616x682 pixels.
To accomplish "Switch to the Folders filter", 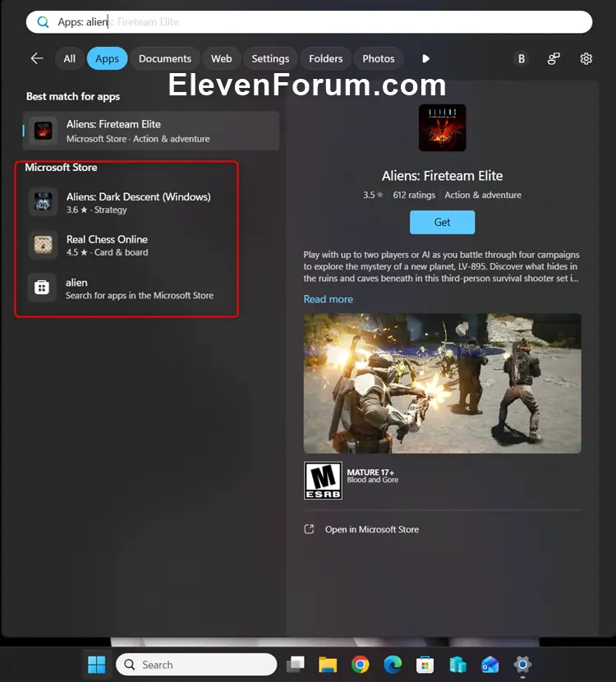I will pyautogui.click(x=325, y=58).
